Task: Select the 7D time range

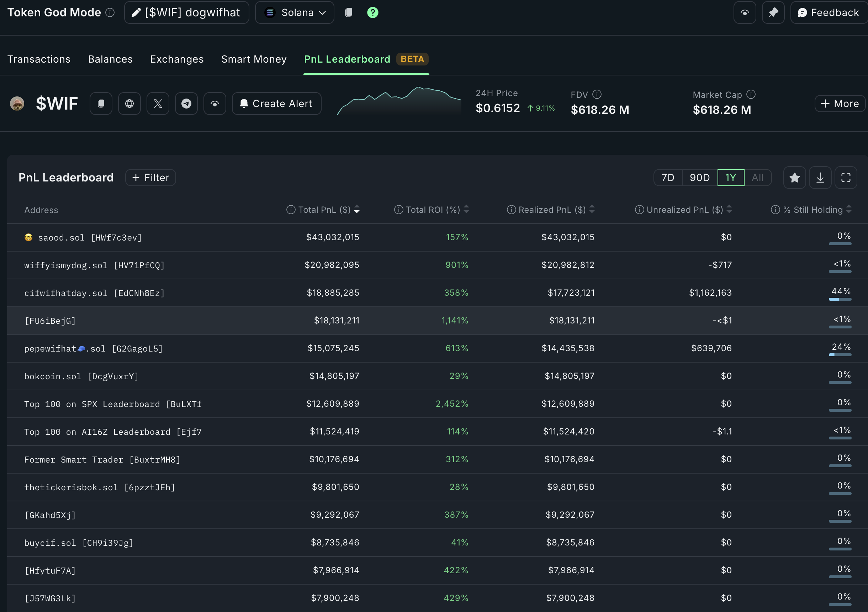Action: (668, 178)
